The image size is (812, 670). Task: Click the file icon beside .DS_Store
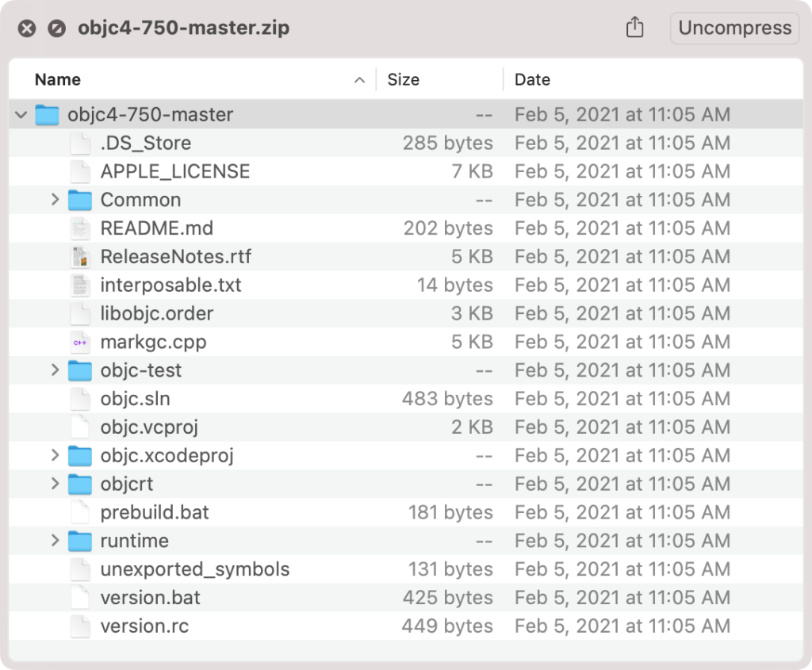pos(80,143)
